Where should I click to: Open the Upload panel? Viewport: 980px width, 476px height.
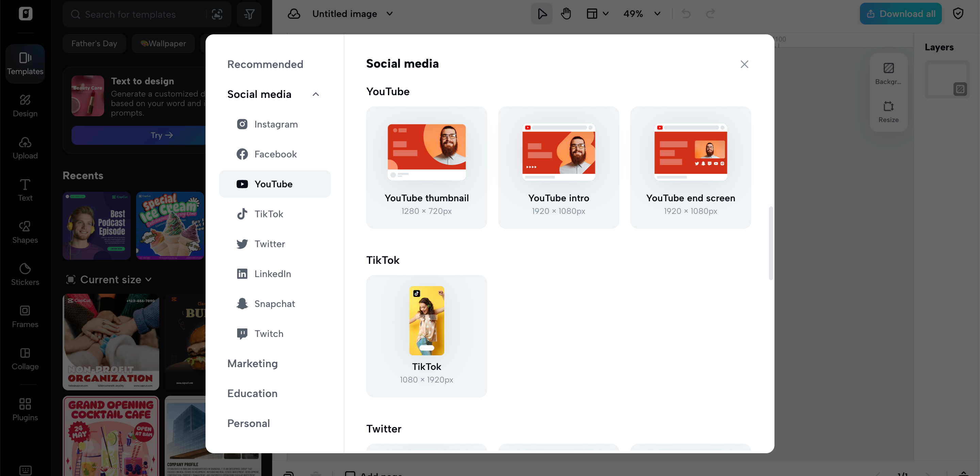point(25,148)
